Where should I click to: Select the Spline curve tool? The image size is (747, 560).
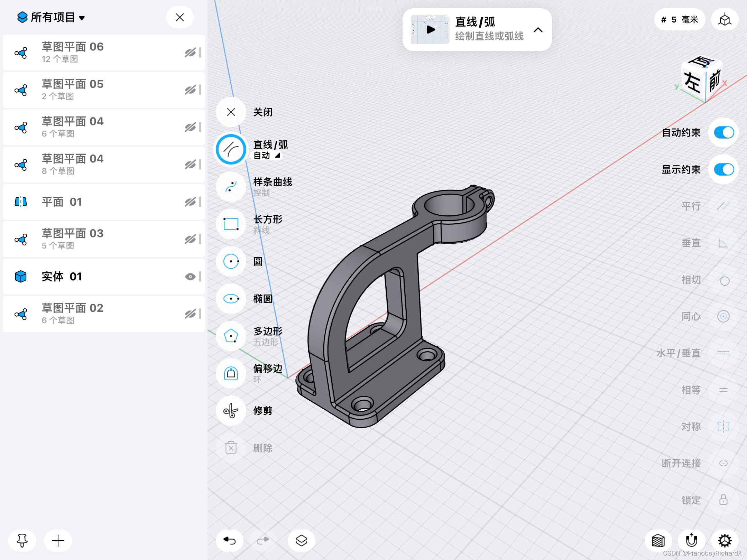[231, 187]
